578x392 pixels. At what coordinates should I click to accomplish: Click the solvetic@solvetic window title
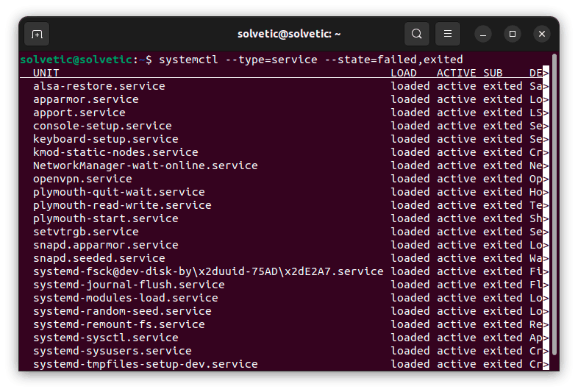click(289, 34)
